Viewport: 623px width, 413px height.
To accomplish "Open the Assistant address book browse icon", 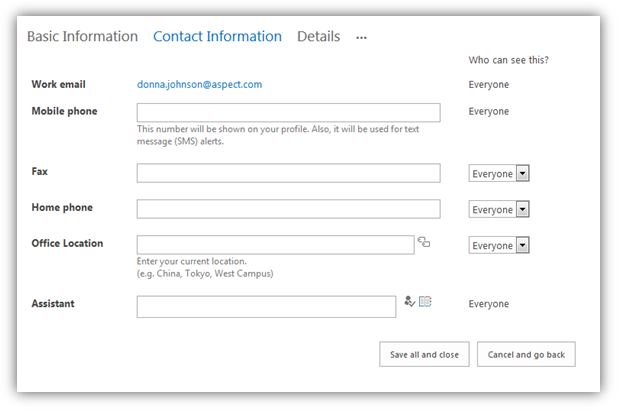I will 425,301.
